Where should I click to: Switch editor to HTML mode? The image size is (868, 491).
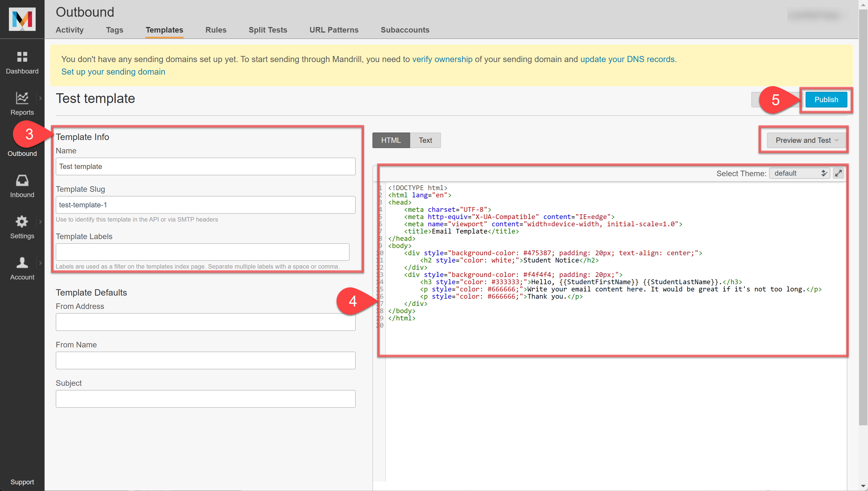point(391,140)
